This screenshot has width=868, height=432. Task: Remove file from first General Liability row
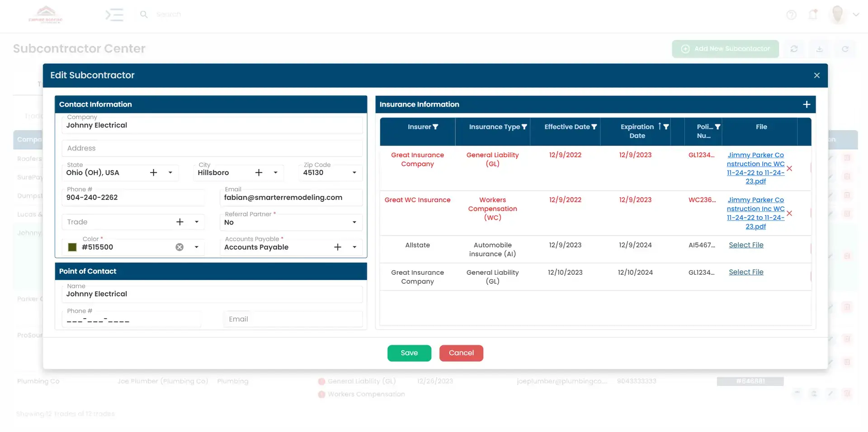(789, 169)
